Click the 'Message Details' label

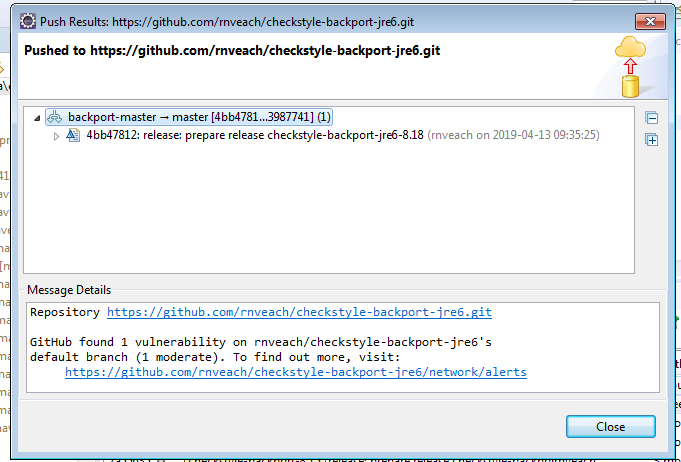pos(69,290)
